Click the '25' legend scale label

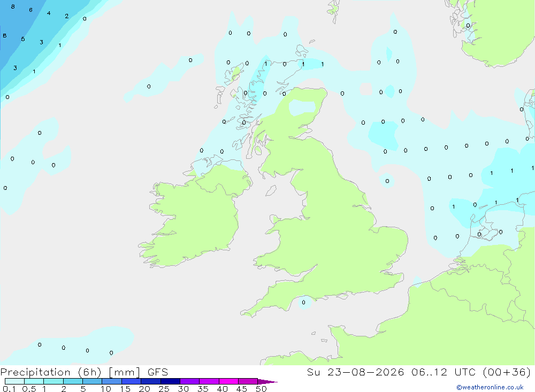pos(164,389)
